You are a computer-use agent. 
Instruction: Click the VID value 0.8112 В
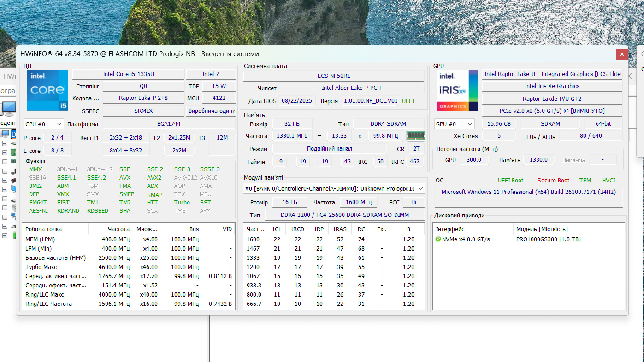pos(220,276)
